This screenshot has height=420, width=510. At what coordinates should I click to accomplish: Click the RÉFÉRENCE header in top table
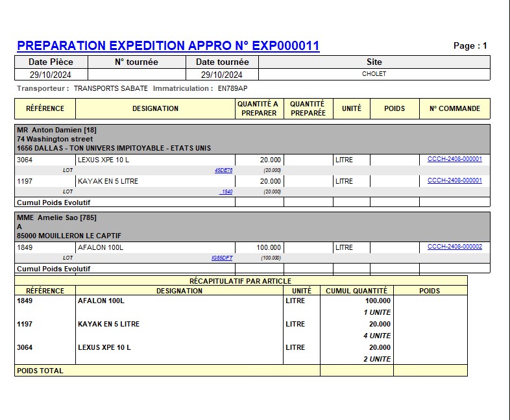45,109
